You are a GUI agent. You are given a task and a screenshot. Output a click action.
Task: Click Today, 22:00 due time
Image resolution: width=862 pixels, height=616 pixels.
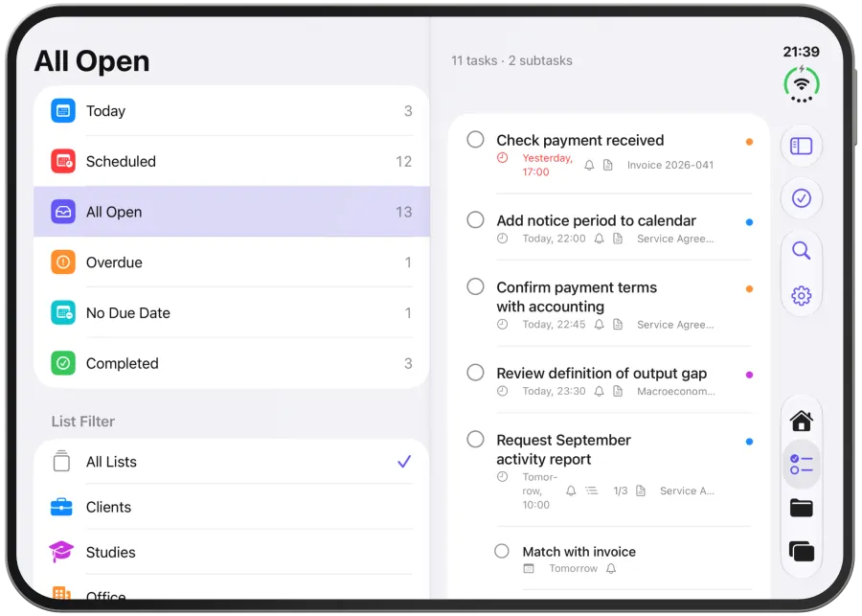[x=554, y=239]
